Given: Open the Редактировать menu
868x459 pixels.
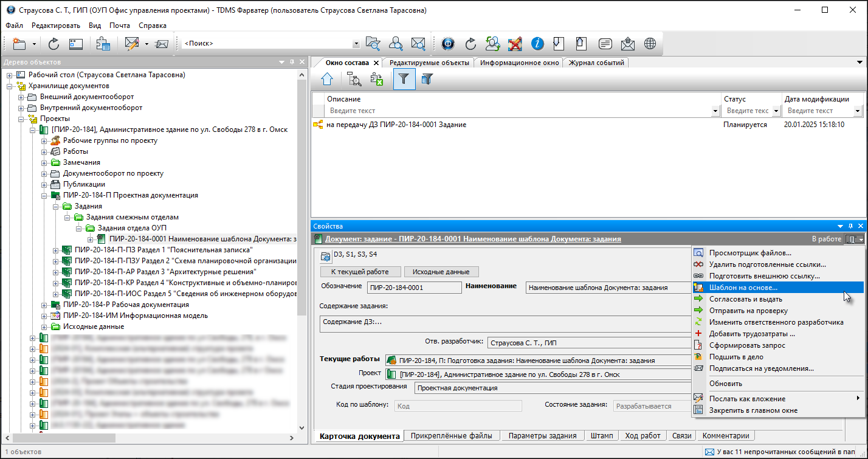Looking at the screenshot, I should coord(56,26).
